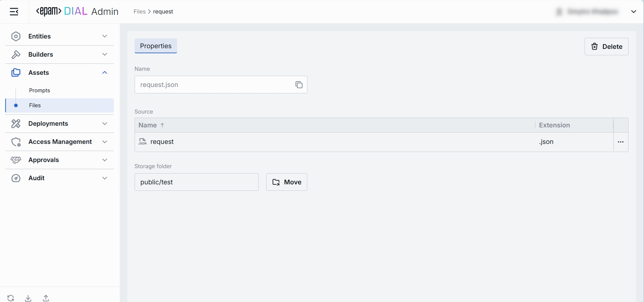644x302 pixels.
Task: Switch to the Properties tab
Action: pos(156,46)
